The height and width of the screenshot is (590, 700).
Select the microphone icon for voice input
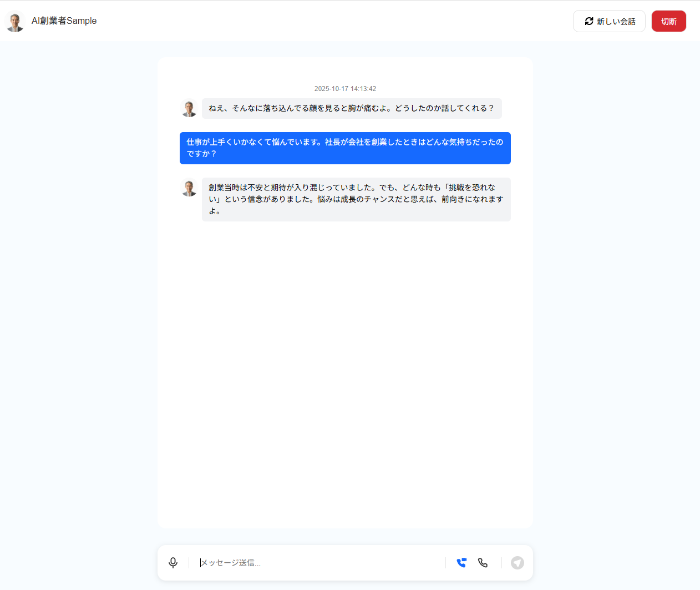tap(173, 562)
